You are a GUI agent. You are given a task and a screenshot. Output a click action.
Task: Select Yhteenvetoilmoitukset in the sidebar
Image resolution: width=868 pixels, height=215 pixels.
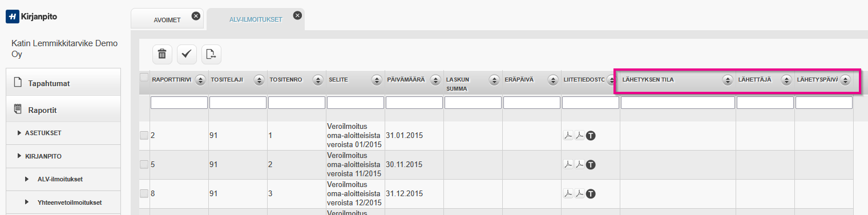(70, 202)
